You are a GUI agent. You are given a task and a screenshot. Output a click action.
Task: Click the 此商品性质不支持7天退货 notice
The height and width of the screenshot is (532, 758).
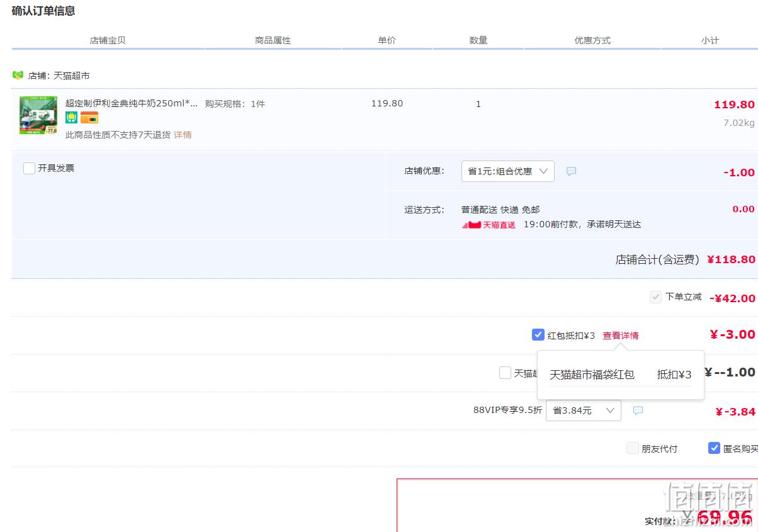coord(118,135)
